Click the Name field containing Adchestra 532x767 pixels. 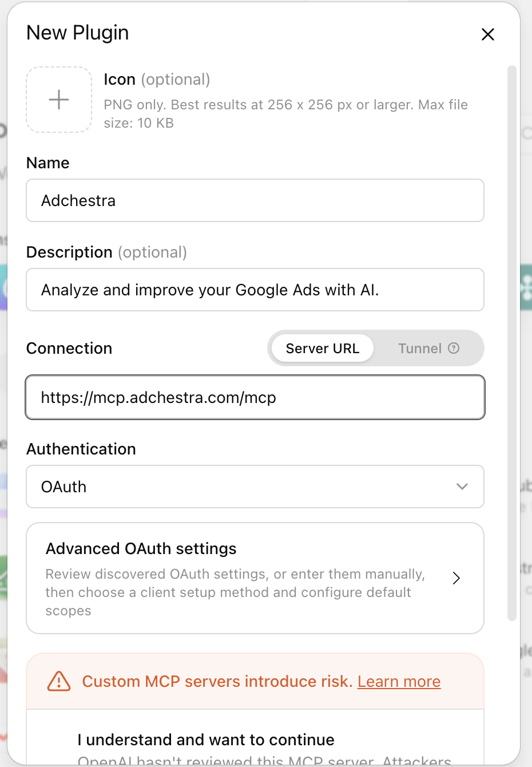click(x=255, y=200)
